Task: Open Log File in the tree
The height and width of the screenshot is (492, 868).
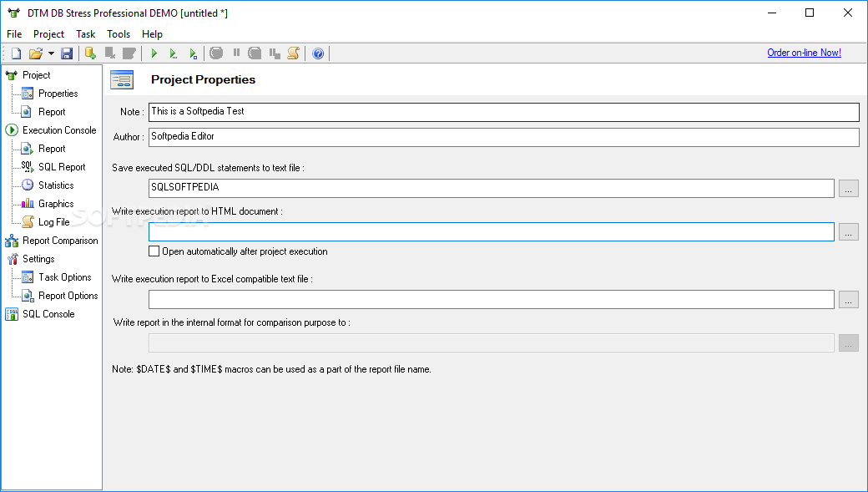Action: click(53, 221)
